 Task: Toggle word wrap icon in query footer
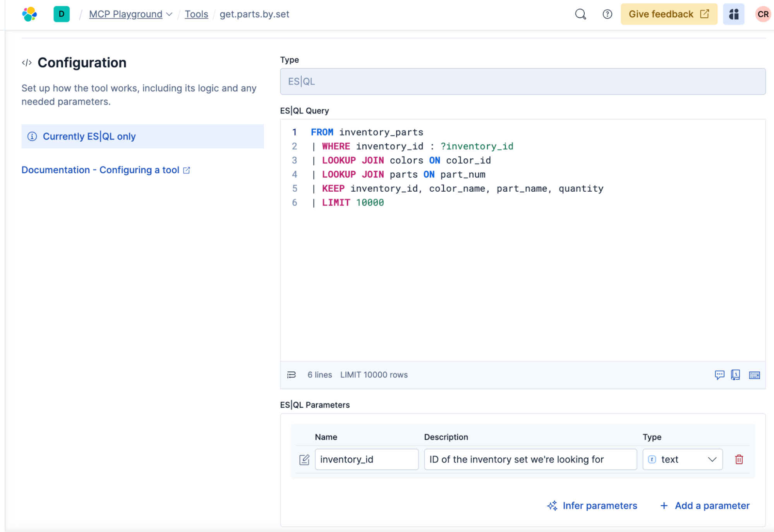point(292,375)
